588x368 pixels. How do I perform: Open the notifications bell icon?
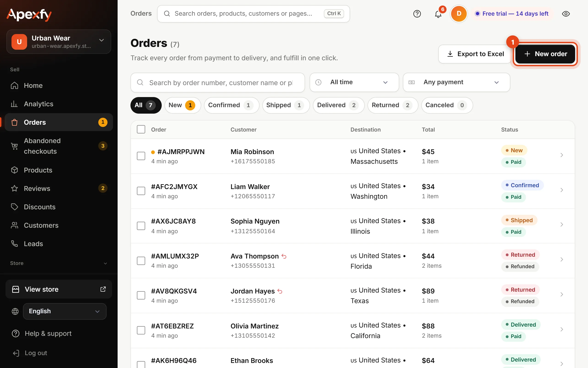pyautogui.click(x=438, y=14)
